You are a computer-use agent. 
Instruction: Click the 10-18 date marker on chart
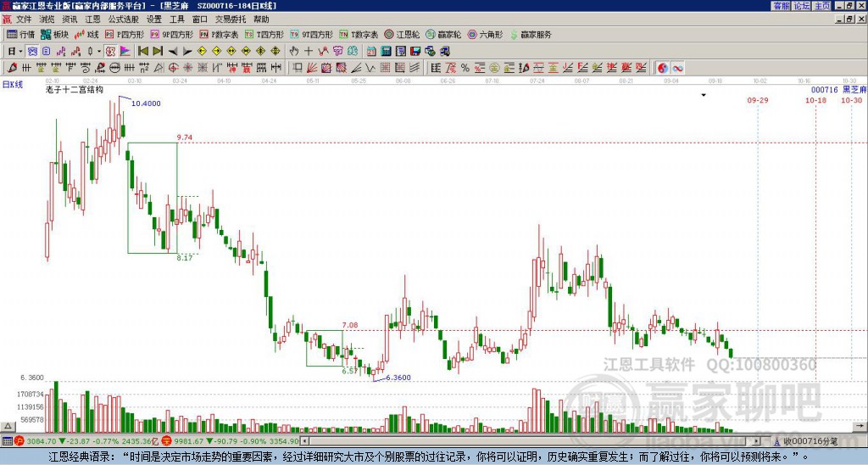pyautogui.click(x=816, y=100)
